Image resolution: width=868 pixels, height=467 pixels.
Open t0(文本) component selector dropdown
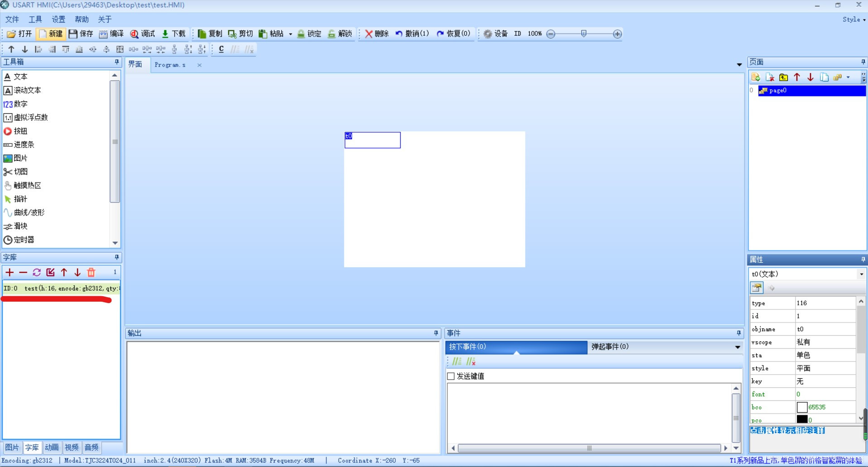click(x=861, y=274)
